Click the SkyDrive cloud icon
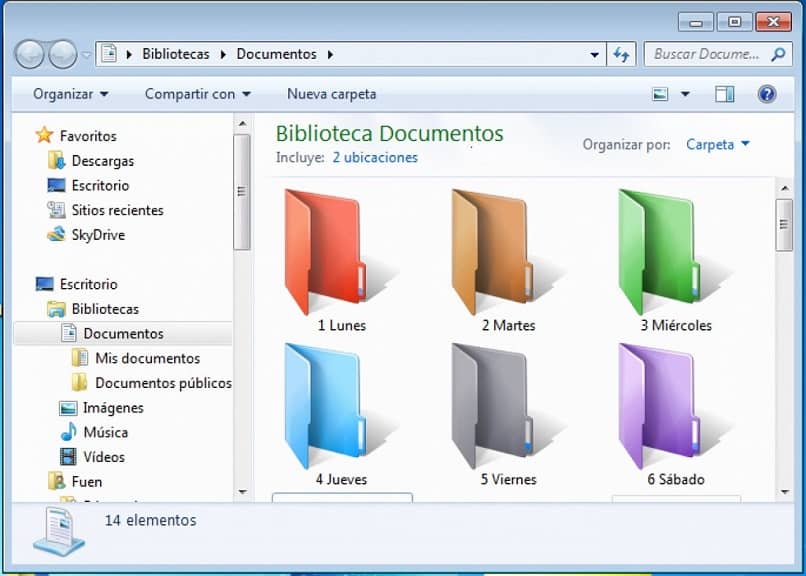Viewport: 806px width, 576px height. [56, 234]
